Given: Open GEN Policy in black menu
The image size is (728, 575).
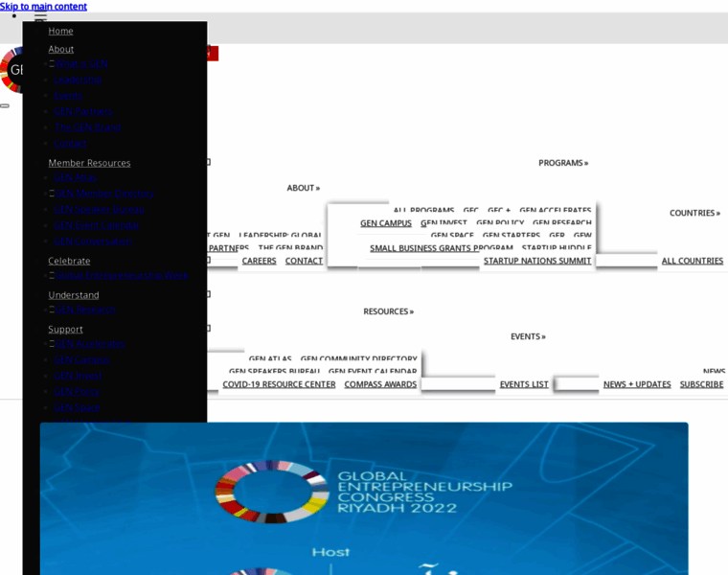Looking at the screenshot, I should click(77, 392).
